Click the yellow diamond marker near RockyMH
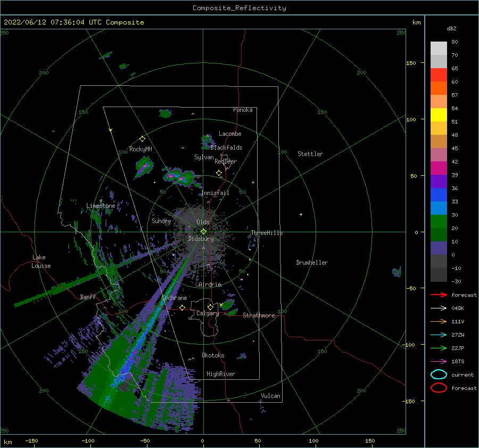The image size is (479, 448). [x=142, y=139]
